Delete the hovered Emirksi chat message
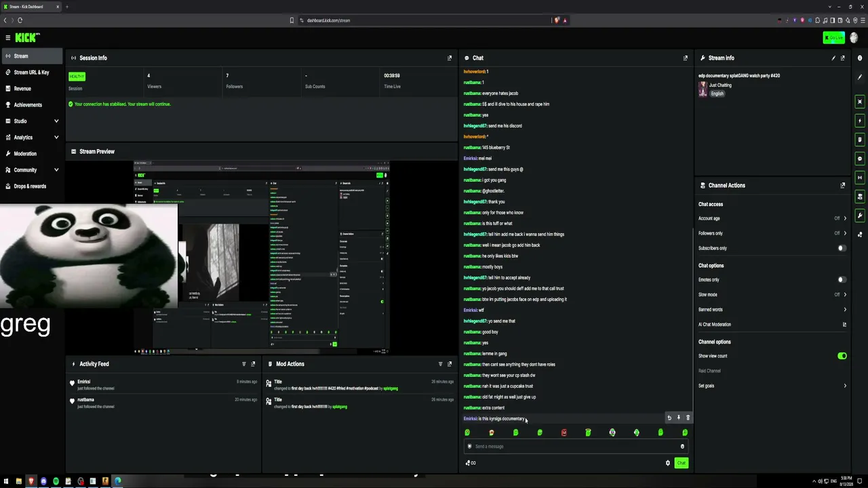Image resolution: width=868 pixels, height=488 pixels. click(688, 418)
